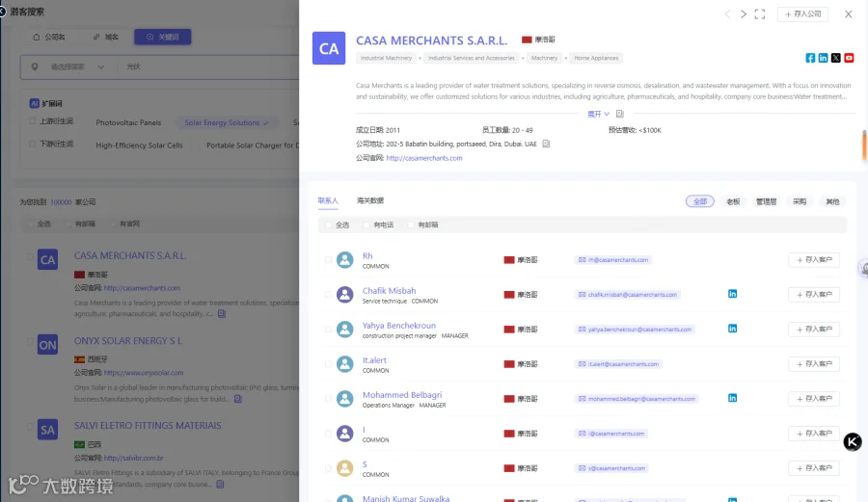Select Photovoltaic Panels keyword chip
Image resolution: width=868 pixels, height=502 pixels.
128,122
